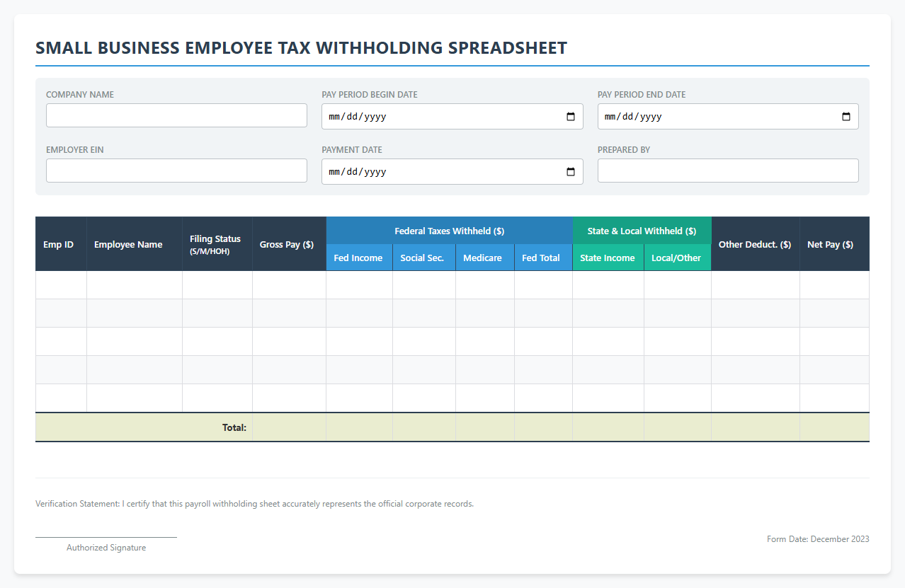This screenshot has height=588, width=905.
Task: Click the Form Date: December 2023 text
Action: pos(818,539)
